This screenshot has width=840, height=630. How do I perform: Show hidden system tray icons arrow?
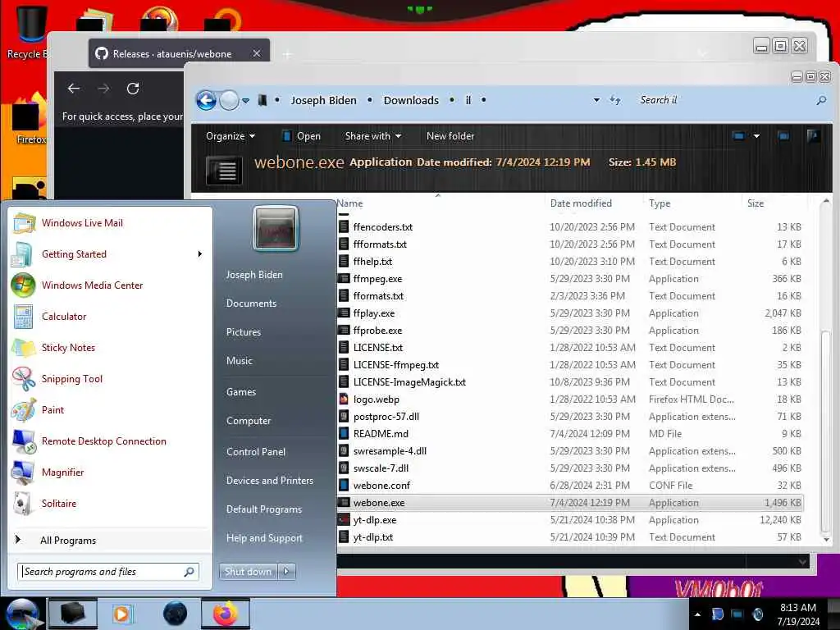[x=697, y=614]
